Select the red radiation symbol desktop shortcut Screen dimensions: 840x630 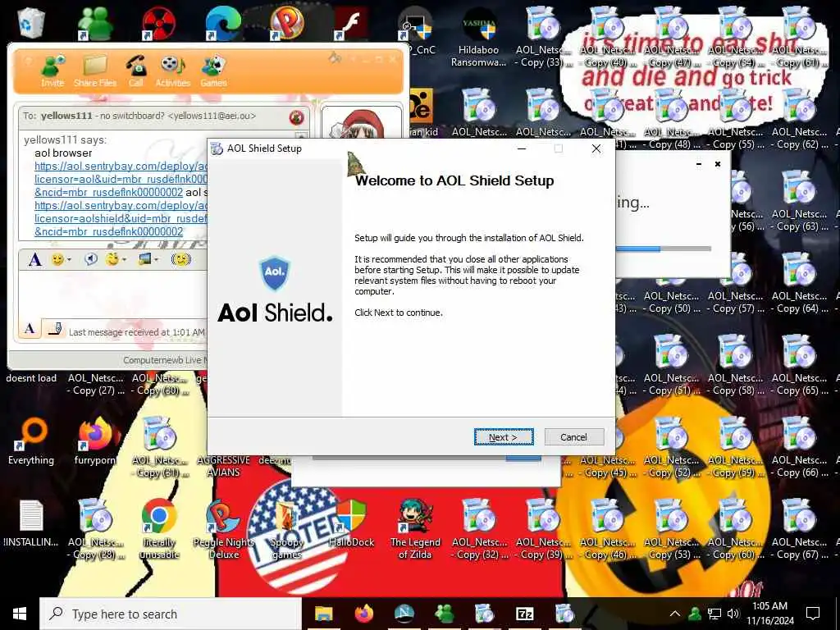(159, 24)
